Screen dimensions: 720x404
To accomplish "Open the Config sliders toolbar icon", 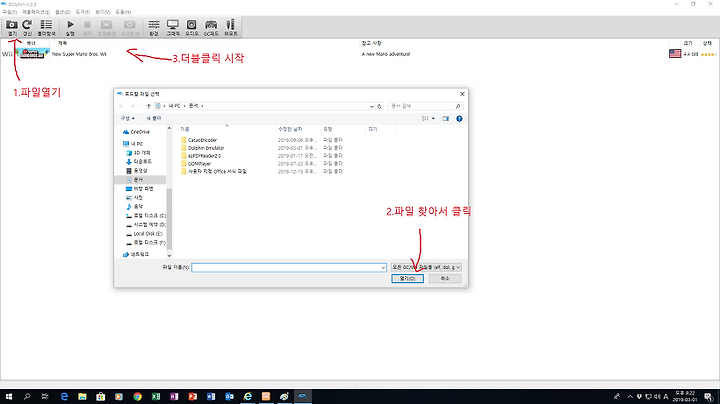I will (154, 28).
